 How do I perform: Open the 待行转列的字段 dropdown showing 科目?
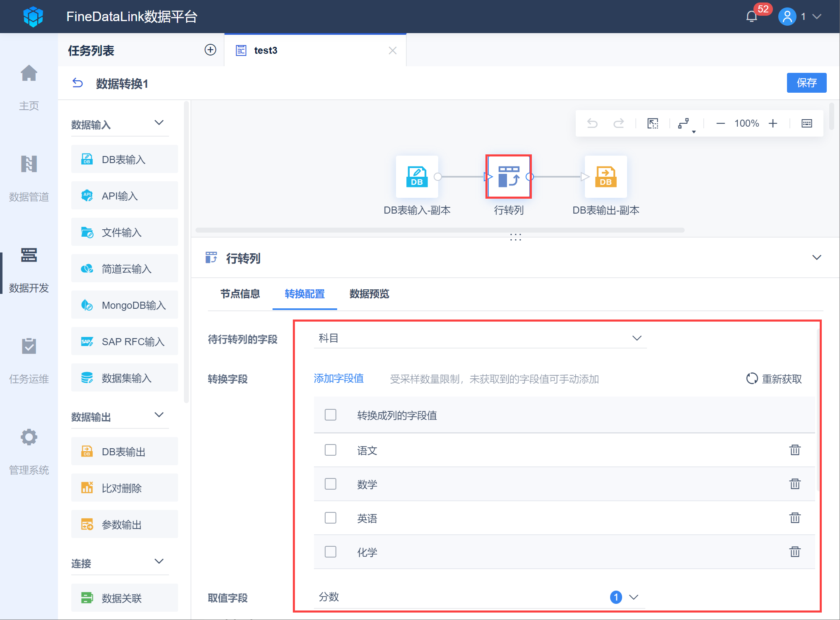tap(480, 338)
